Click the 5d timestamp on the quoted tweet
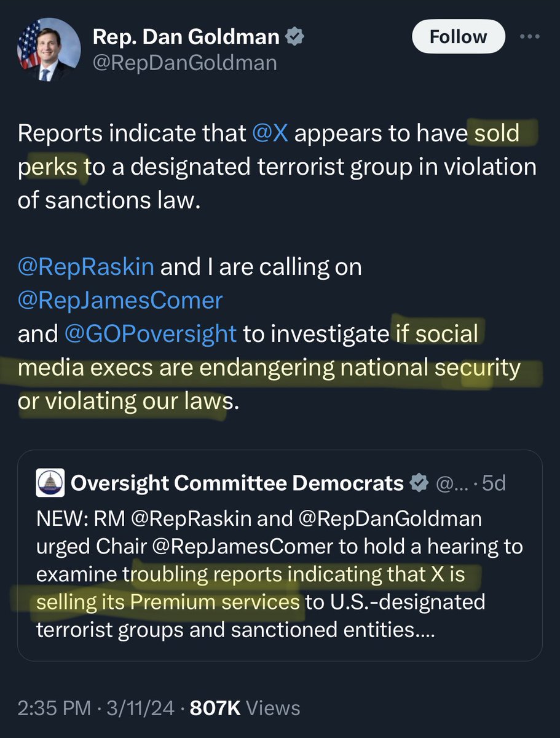Image resolution: width=560 pixels, height=738 pixels. tap(494, 484)
